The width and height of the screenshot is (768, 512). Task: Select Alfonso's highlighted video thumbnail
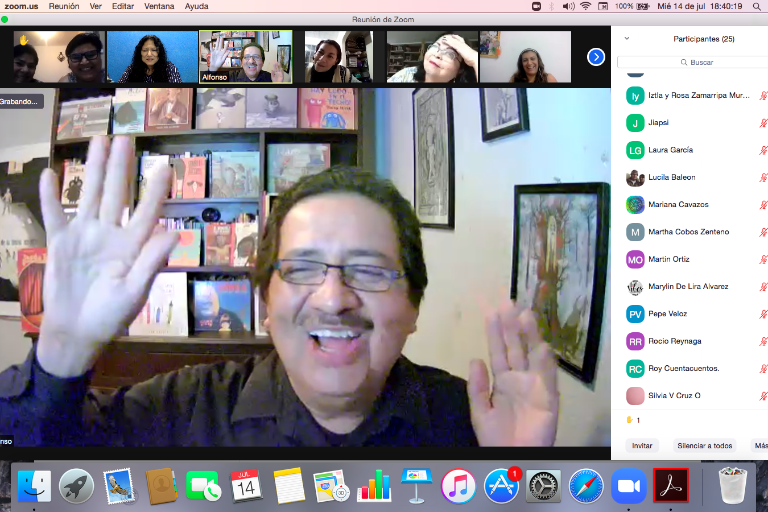click(x=246, y=56)
